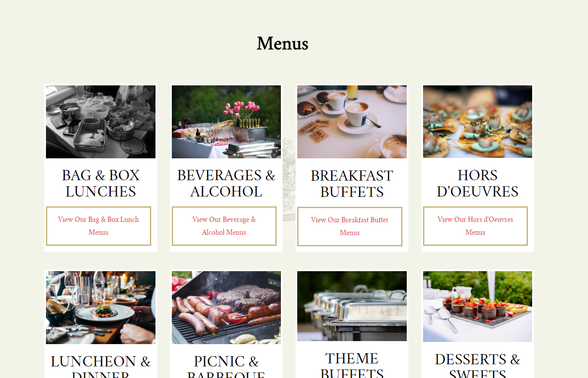Viewport: 588px width, 378px height.
Task: Select the black-and-white lunch containers photo
Action: (101, 122)
